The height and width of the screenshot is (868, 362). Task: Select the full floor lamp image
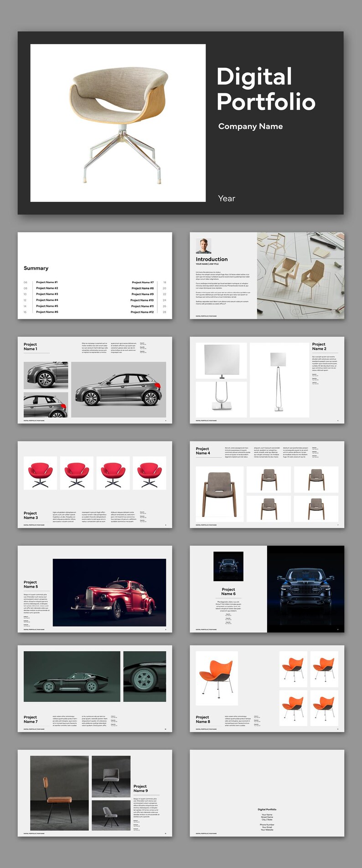(279, 380)
